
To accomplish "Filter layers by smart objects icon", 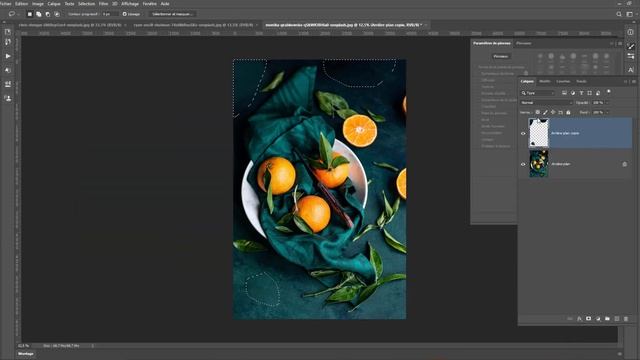I will click(x=598, y=93).
